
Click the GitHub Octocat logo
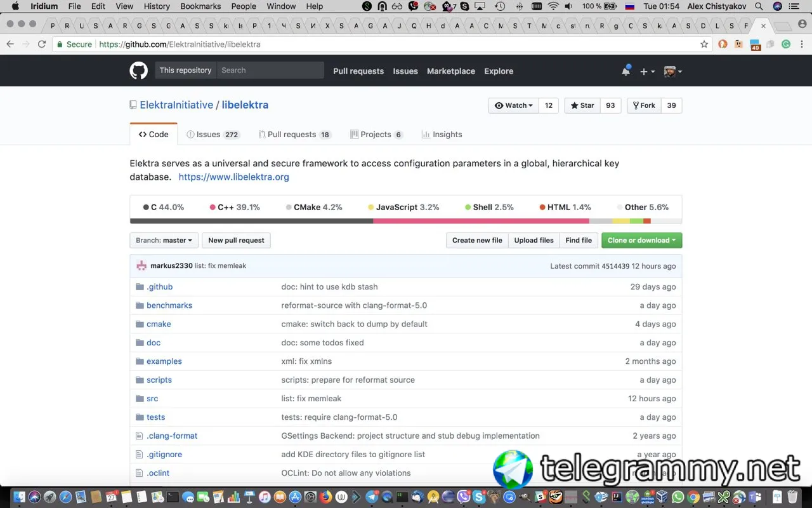[x=138, y=70]
